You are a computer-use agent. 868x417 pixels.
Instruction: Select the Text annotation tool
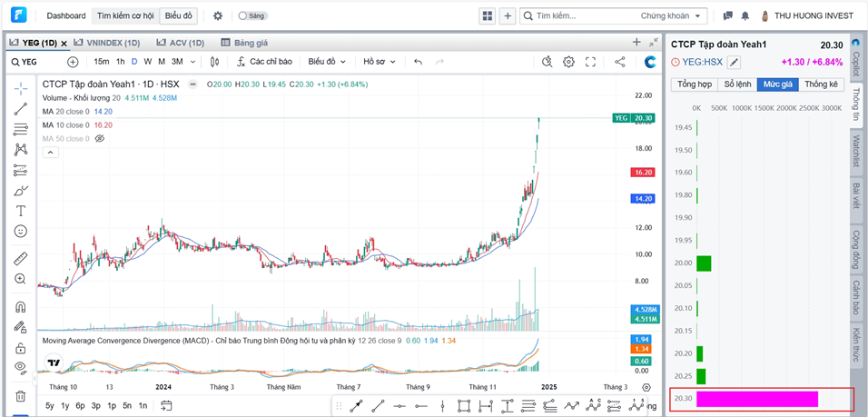[x=21, y=211]
